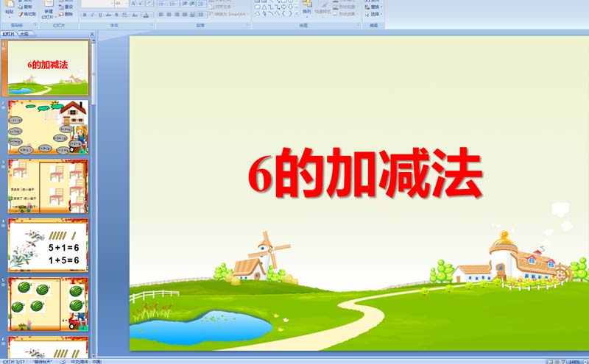The image size is (589, 364).
Task: Open the Columns dropdown in paragraph group
Action: pyautogui.click(x=201, y=14)
